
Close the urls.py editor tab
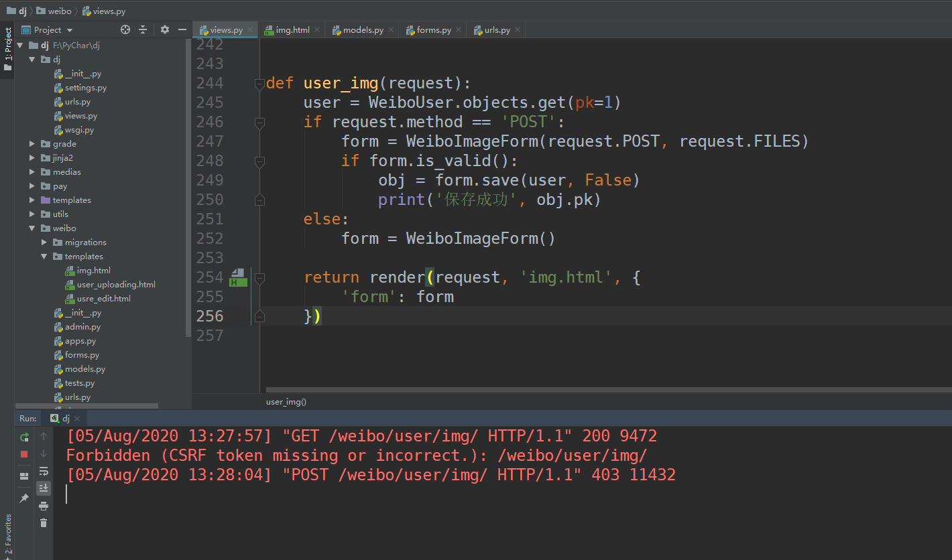(518, 29)
